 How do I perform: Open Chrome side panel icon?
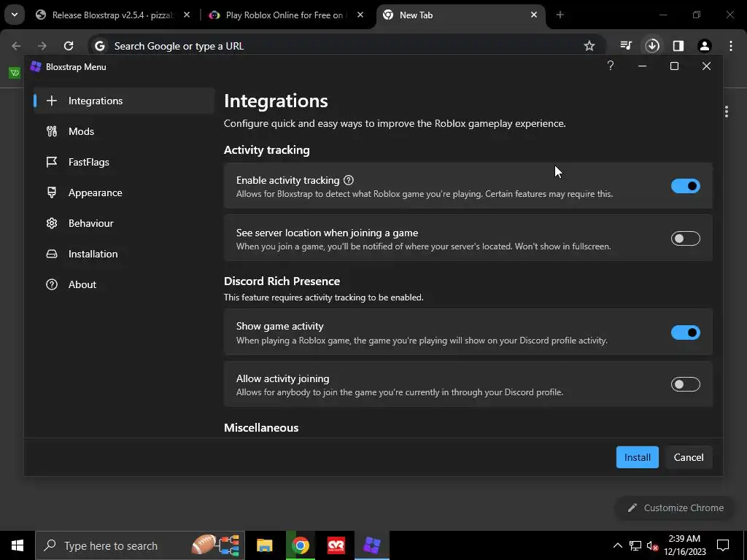[x=678, y=46]
